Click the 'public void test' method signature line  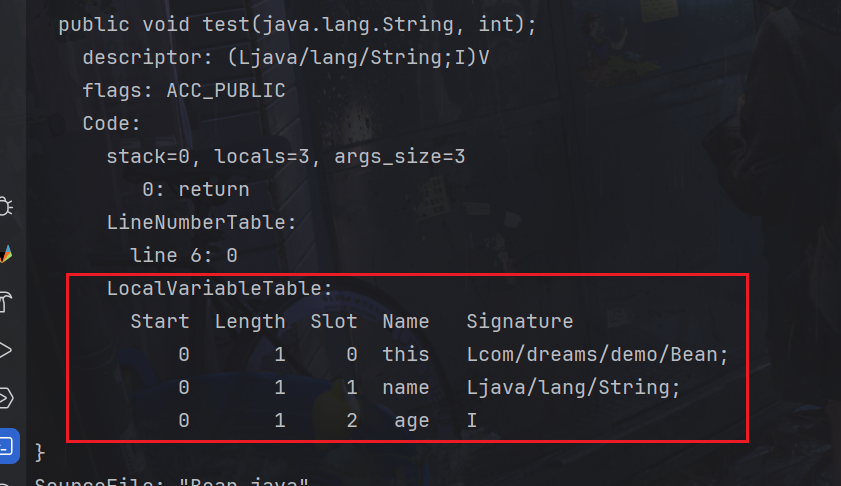tap(297, 25)
